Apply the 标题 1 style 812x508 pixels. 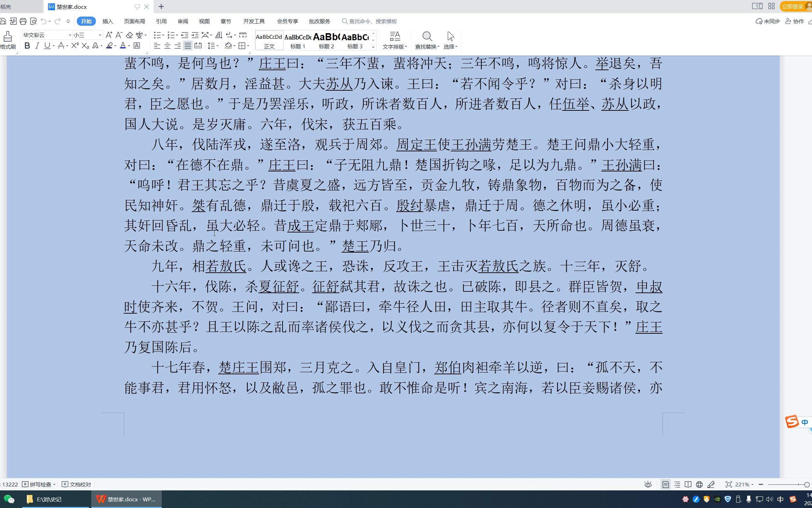pos(298,40)
